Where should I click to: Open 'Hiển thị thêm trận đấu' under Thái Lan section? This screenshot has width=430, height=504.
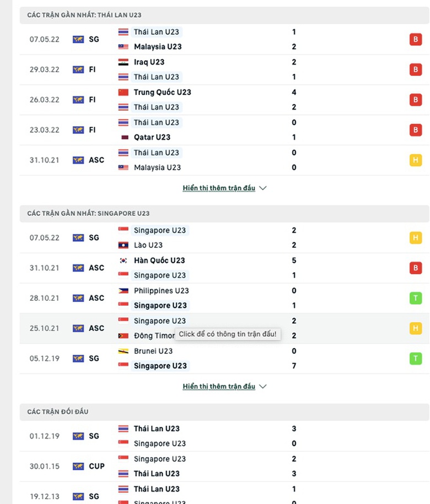[219, 188]
